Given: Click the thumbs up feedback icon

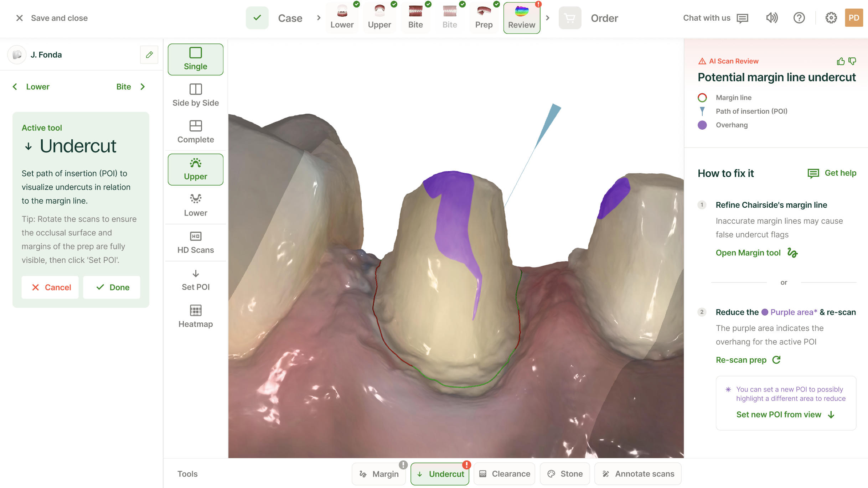Looking at the screenshot, I should [x=841, y=61].
